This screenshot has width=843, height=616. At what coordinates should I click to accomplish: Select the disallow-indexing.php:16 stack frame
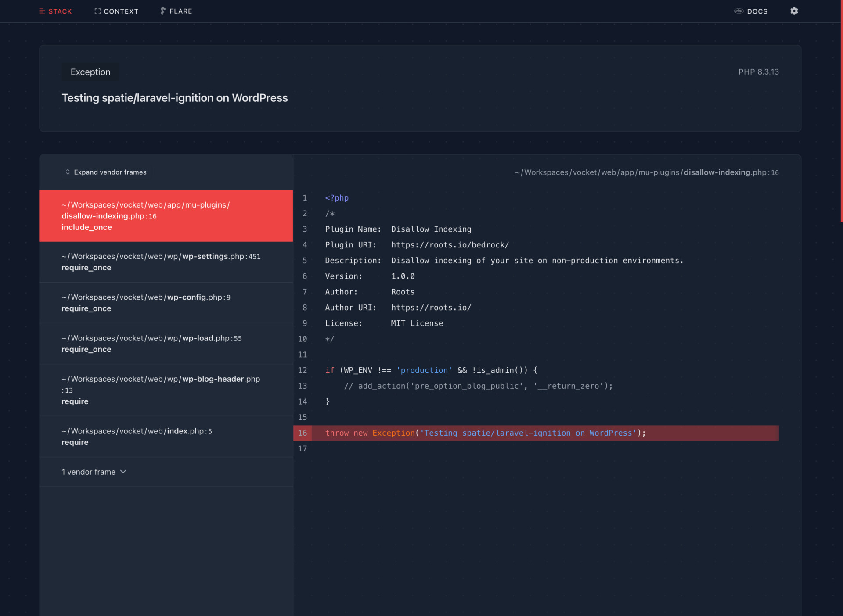(x=166, y=216)
